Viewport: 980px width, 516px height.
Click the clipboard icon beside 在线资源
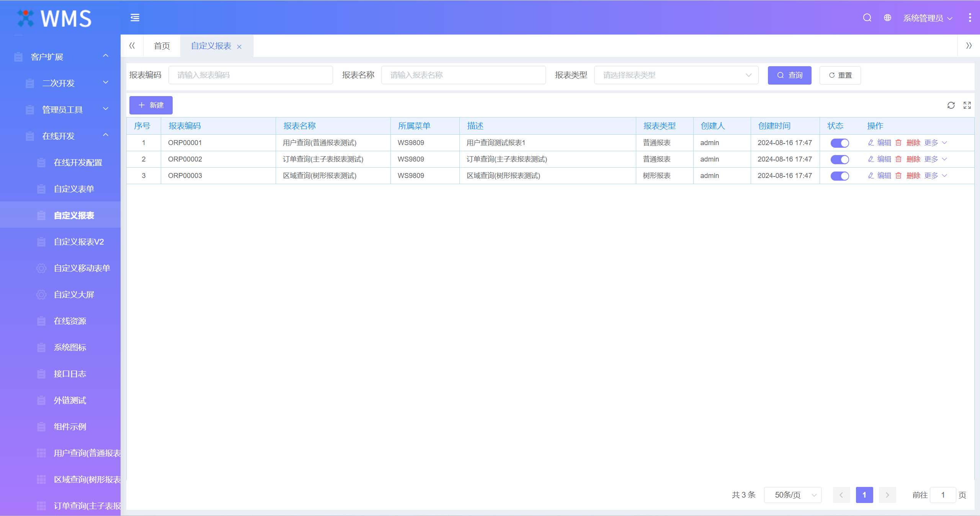pyautogui.click(x=41, y=321)
